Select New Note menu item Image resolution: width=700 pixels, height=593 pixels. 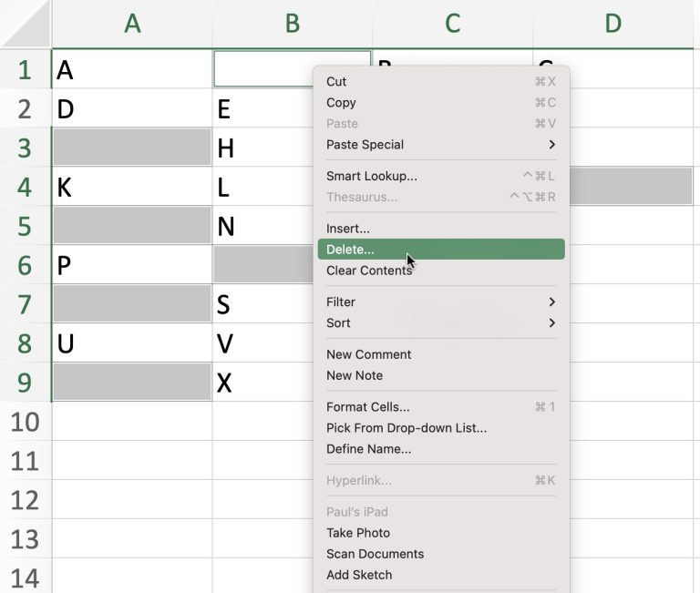pyautogui.click(x=355, y=375)
